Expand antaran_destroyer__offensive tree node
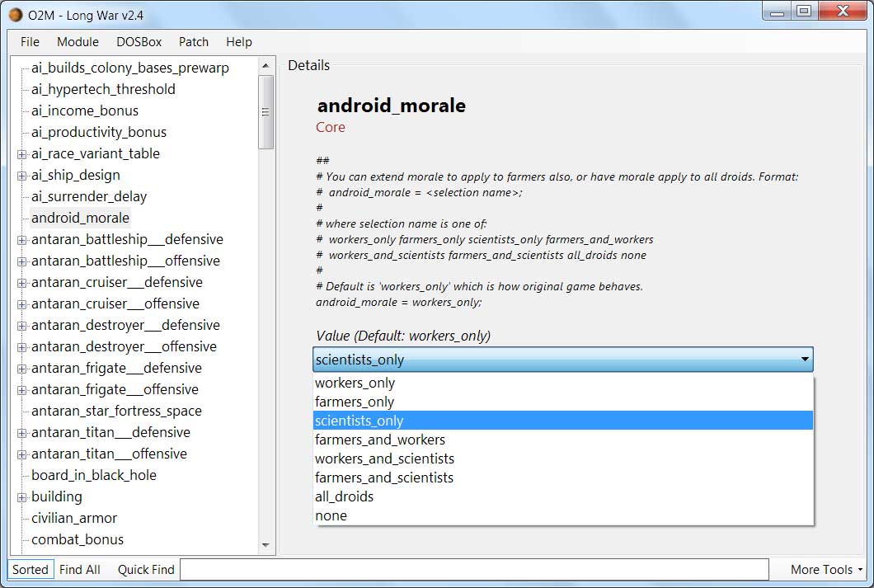Viewport: 874px width, 588px height. [21, 347]
